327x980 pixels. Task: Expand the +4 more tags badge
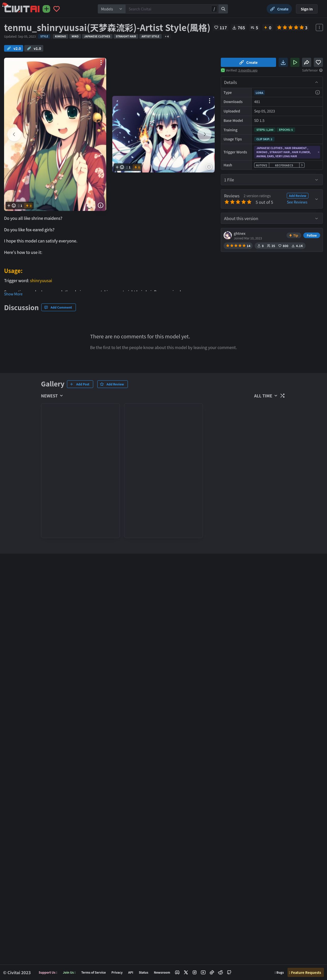(167, 37)
